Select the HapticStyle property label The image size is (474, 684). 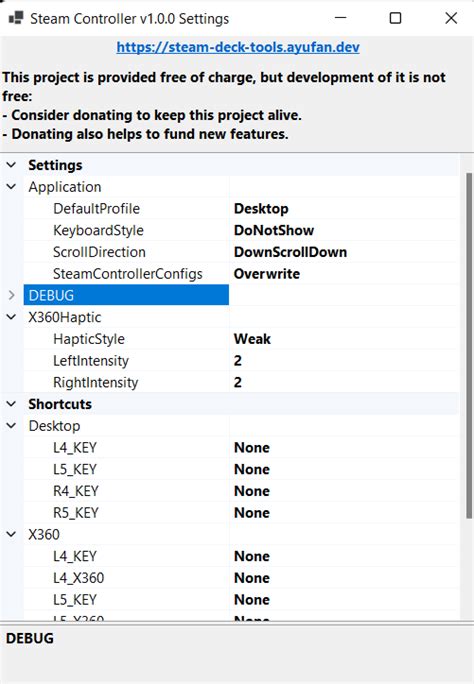89,339
